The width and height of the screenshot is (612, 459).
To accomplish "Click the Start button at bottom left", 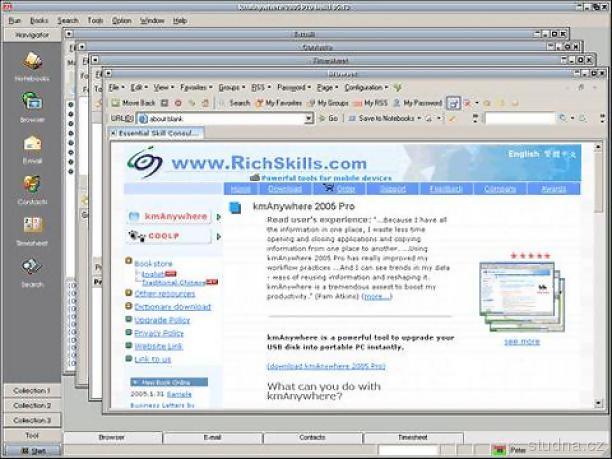I will [x=33, y=451].
